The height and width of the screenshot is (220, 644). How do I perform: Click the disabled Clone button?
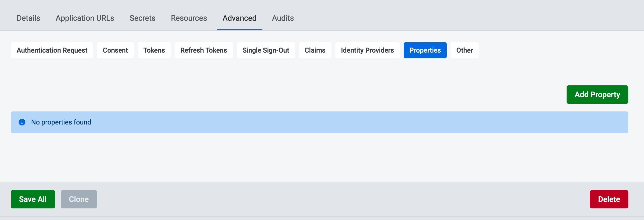tap(78, 199)
